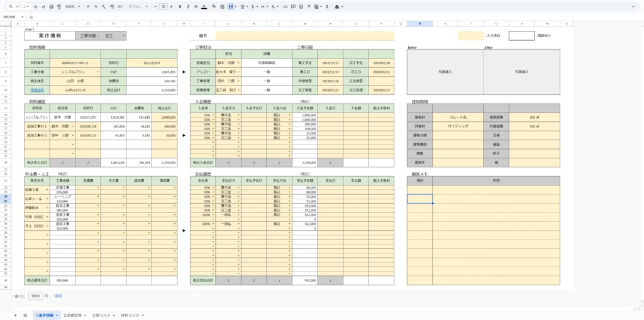Click the Redo icon in the toolbar
This screenshot has height=320, width=644.
point(43,6)
